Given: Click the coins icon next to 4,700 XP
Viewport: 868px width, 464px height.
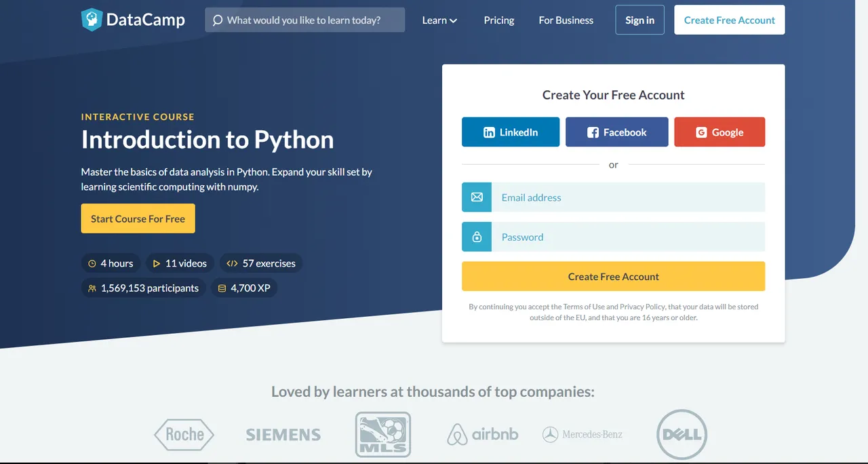Looking at the screenshot, I should coord(222,288).
